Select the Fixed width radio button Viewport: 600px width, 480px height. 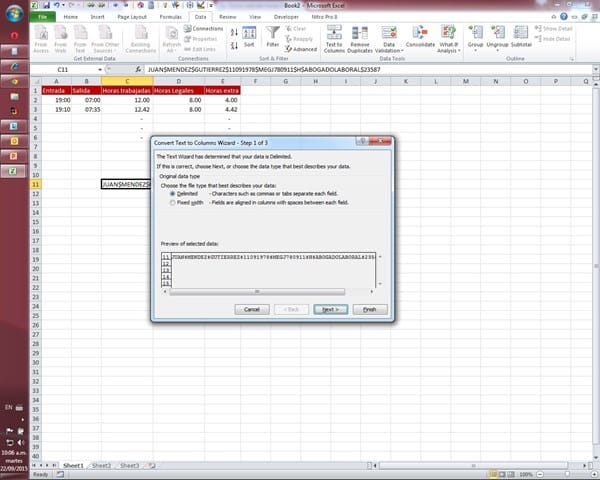(x=172, y=202)
